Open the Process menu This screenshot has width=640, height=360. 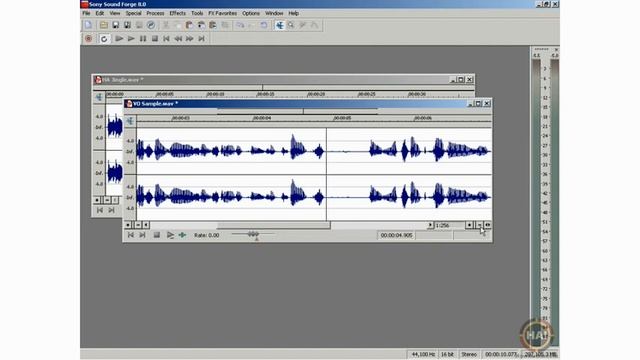tap(155, 13)
